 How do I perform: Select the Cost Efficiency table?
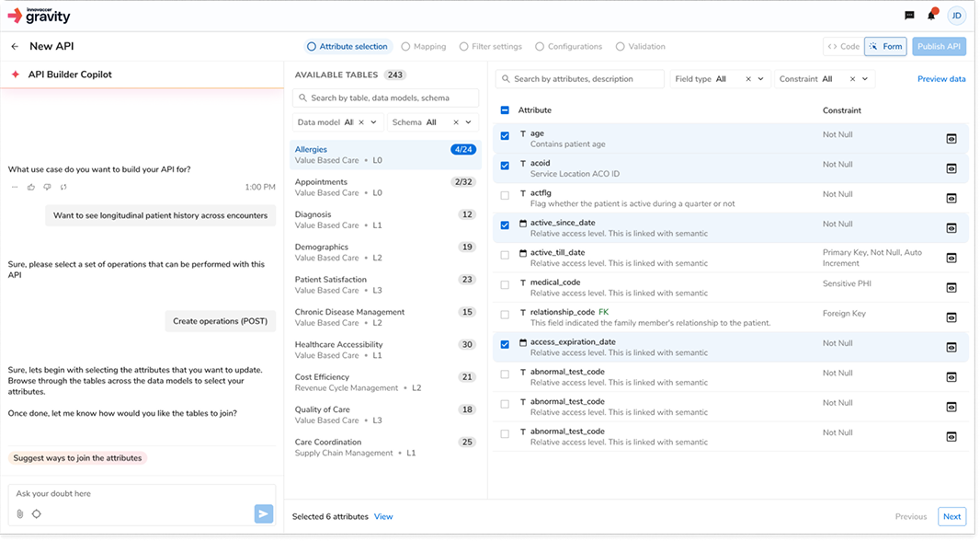pos(385,382)
